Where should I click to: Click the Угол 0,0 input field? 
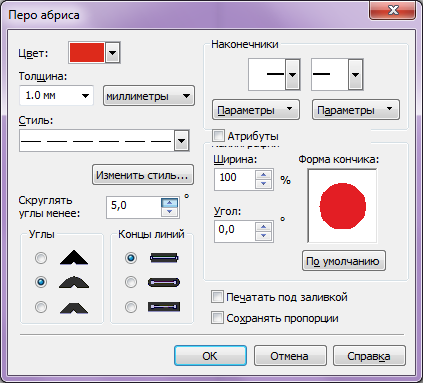pos(235,231)
